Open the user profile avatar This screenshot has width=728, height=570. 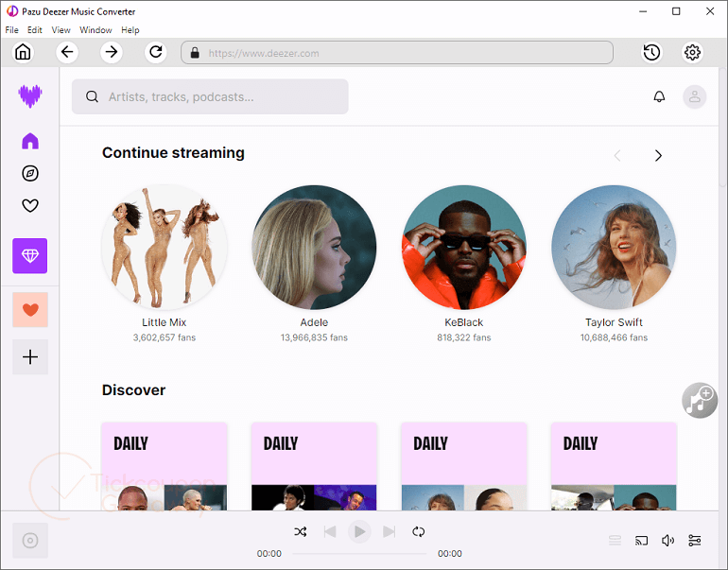tap(695, 96)
